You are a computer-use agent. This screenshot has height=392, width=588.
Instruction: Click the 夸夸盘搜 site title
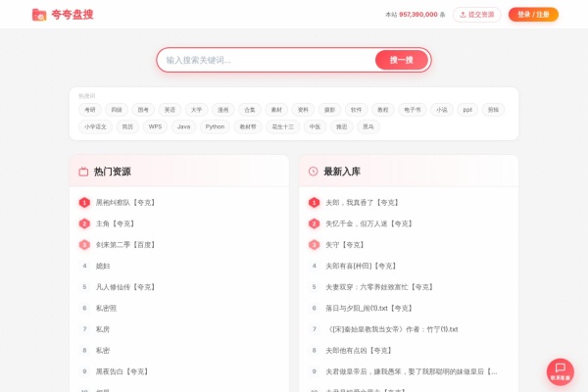tap(73, 15)
